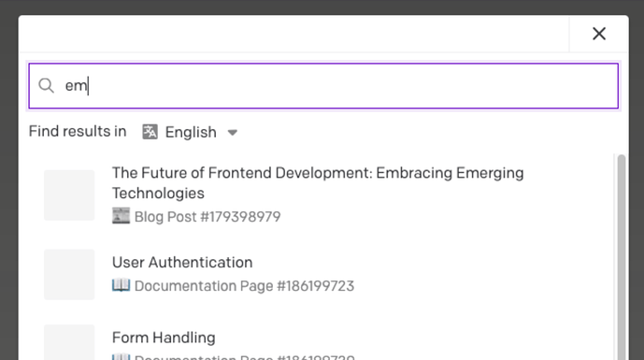Click the thumbnail beside Form Handling
The width and height of the screenshot is (644, 360).
[x=69, y=342]
